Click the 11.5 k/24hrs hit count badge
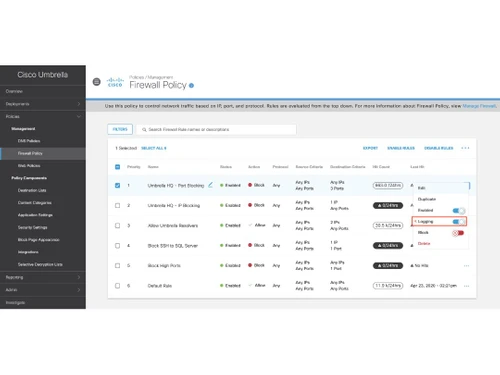Viewport: 500px width, 375px height. (x=388, y=286)
